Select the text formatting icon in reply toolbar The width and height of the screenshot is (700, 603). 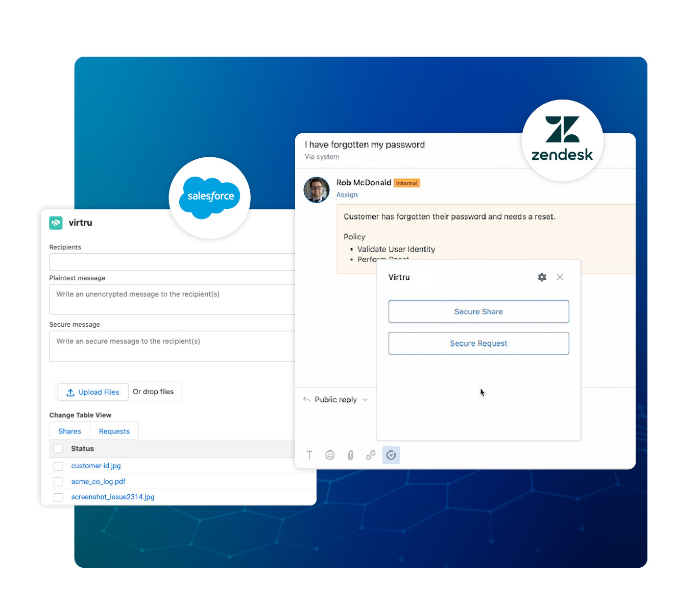point(309,455)
